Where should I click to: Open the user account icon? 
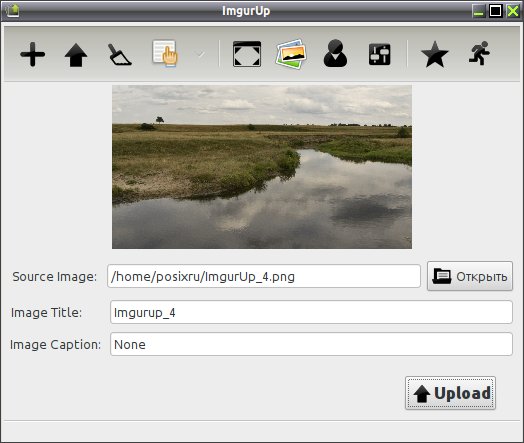[x=336, y=53]
